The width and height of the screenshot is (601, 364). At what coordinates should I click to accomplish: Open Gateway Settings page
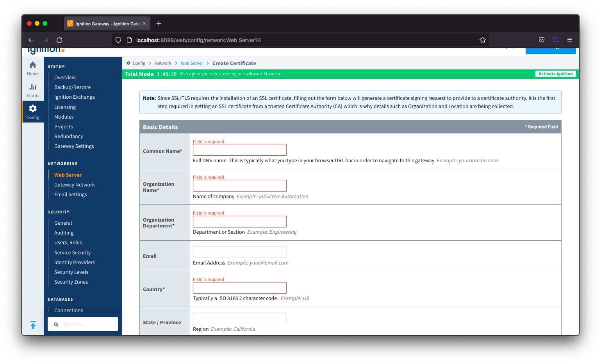click(74, 146)
